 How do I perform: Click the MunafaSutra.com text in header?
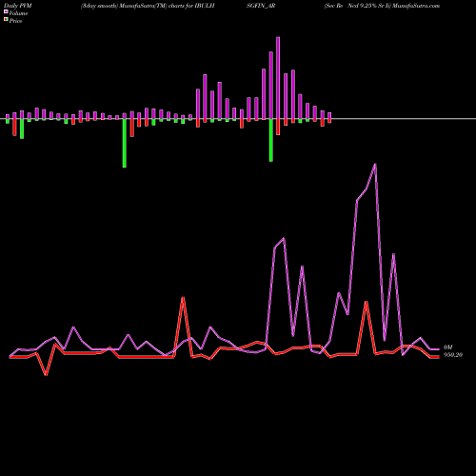(416, 6)
